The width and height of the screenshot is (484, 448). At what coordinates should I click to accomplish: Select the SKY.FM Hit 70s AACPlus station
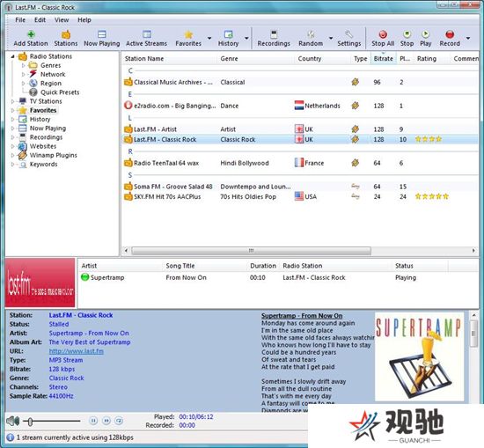[x=300, y=196]
